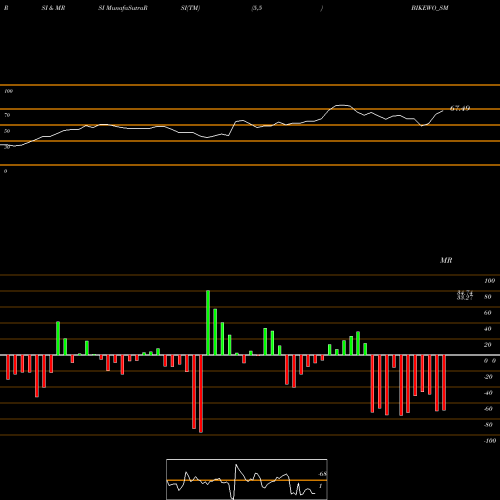The height and width of the screenshot is (500, 500).
Task: Click the -80 label on MR axis
Action: pyautogui.click(x=488, y=425)
